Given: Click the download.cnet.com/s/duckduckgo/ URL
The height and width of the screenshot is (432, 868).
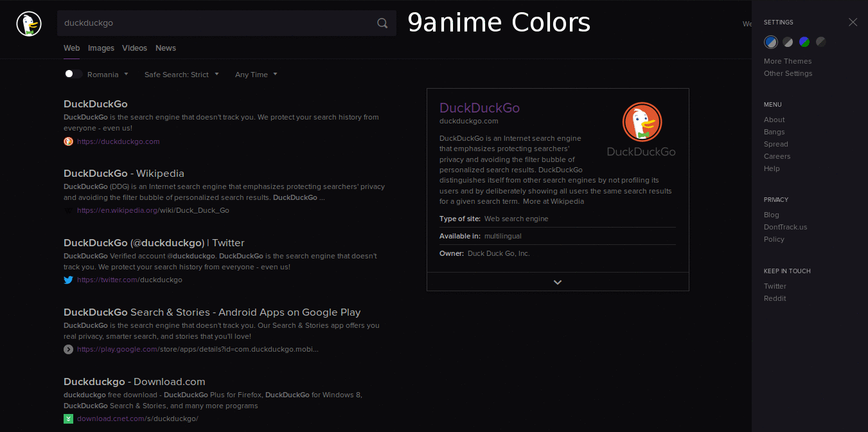Looking at the screenshot, I should [137, 419].
